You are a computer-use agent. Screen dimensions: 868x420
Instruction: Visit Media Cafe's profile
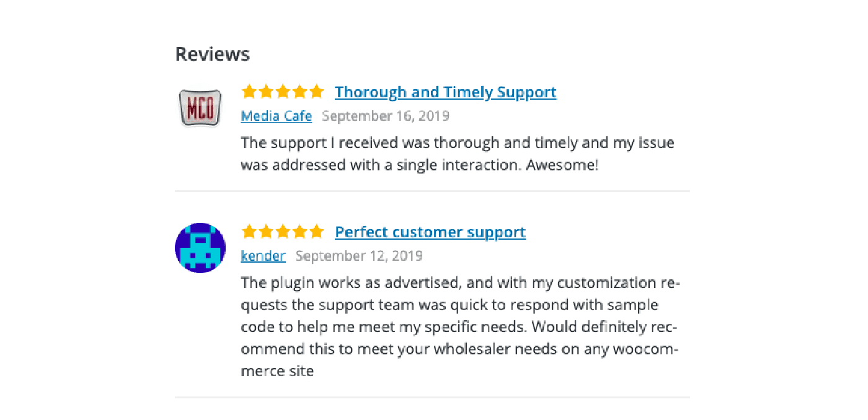(x=276, y=116)
